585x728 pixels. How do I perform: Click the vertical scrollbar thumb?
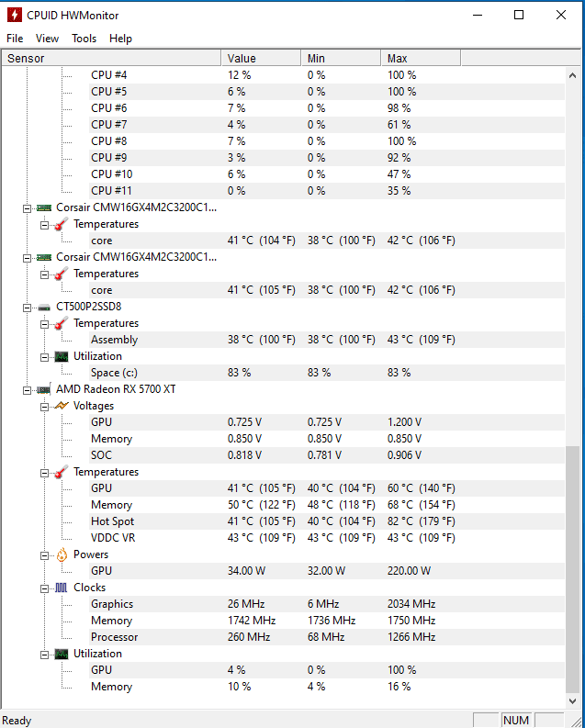click(574, 569)
